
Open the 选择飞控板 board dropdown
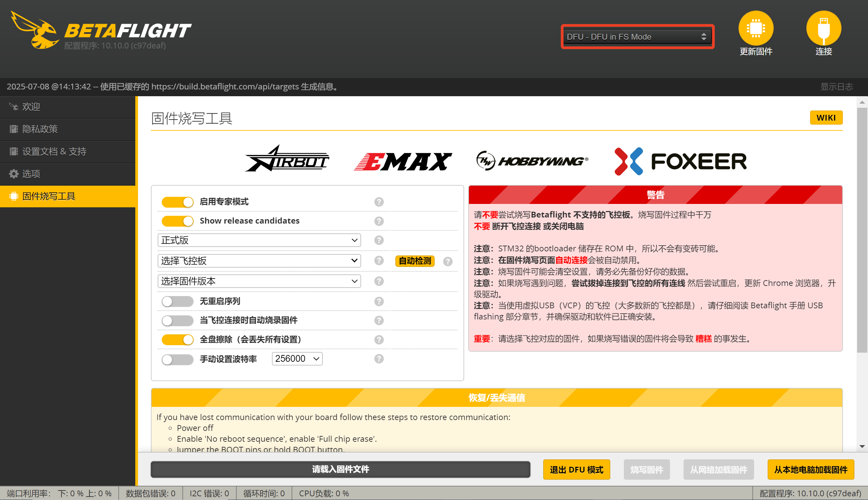pos(259,261)
